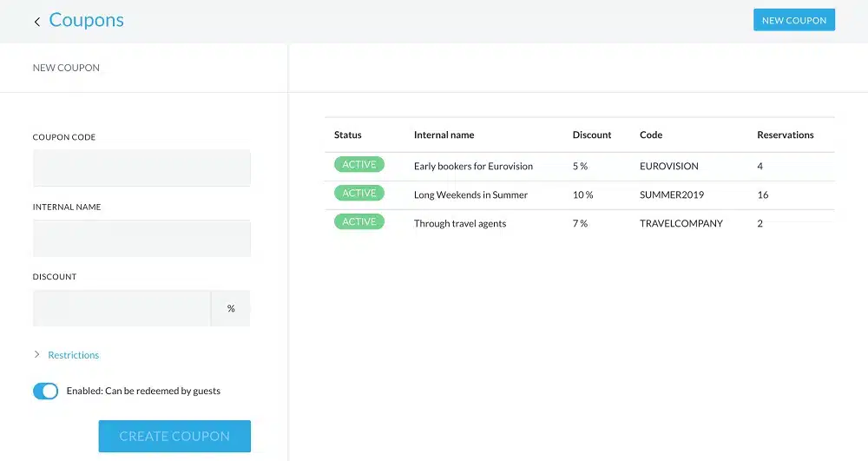The width and height of the screenshot is (868, 461).
Task: Select the SUMMER2019 coupon code
Action: click(673, 194)
